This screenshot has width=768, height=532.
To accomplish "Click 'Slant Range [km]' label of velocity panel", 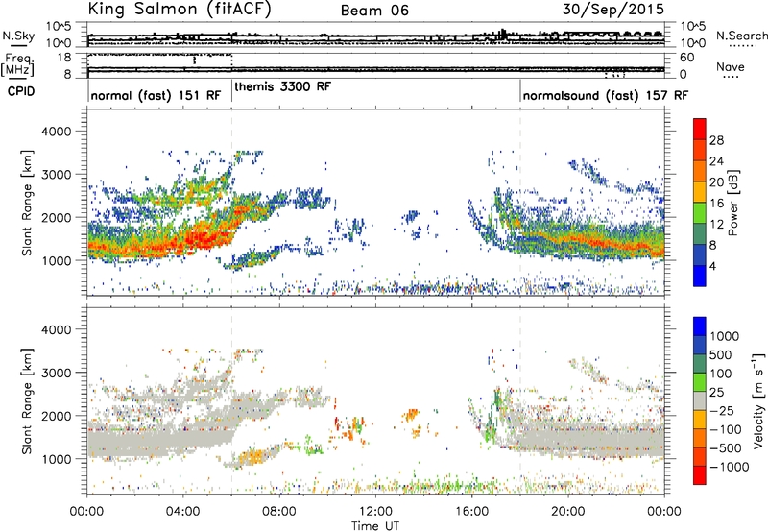I will pyautogui.click(x=27, y=400).
